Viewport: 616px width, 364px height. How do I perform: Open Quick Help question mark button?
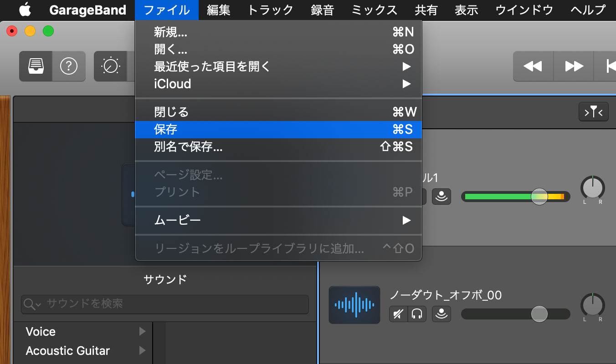[x=69, y=66]
